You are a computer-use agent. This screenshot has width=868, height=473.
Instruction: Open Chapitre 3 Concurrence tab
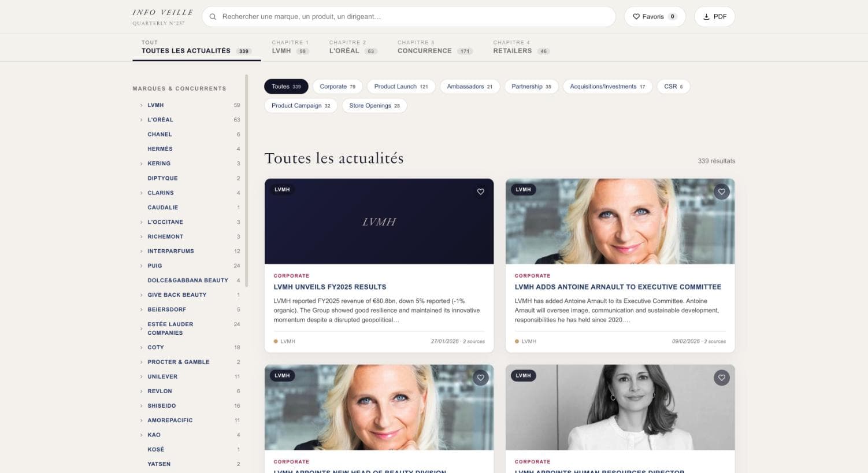(x=435, y=47)
